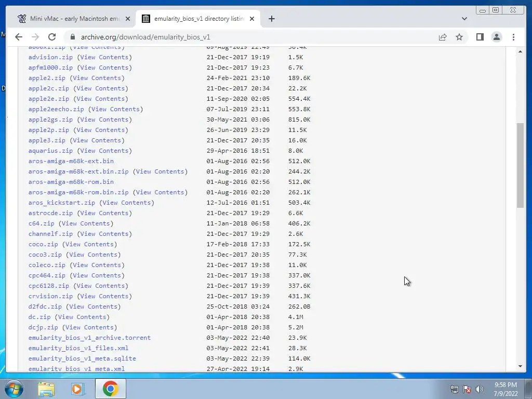
Task: Reload the archive.org page
Action: tap(52, 37)
